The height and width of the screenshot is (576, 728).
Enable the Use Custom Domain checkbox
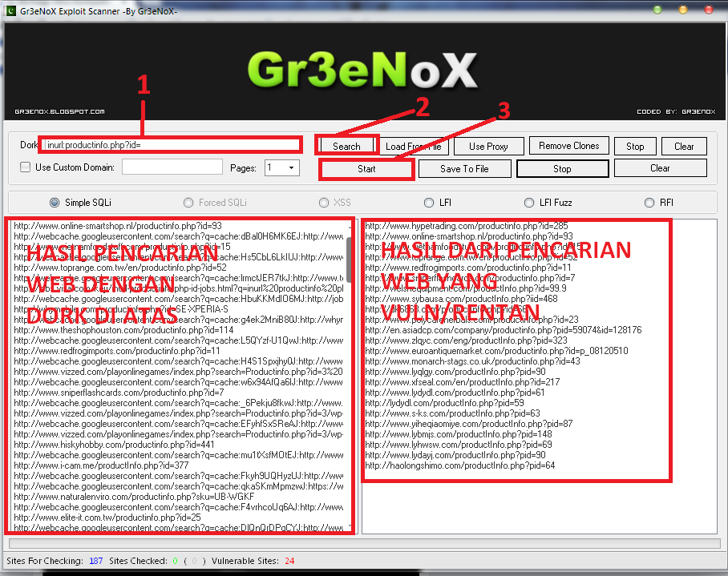(x=26, y=167)
